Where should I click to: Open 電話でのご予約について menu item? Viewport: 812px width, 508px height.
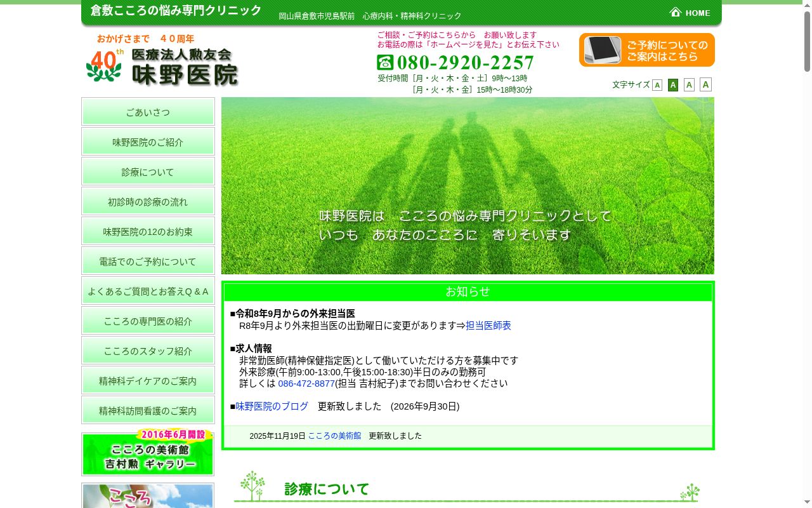point(148,261)
